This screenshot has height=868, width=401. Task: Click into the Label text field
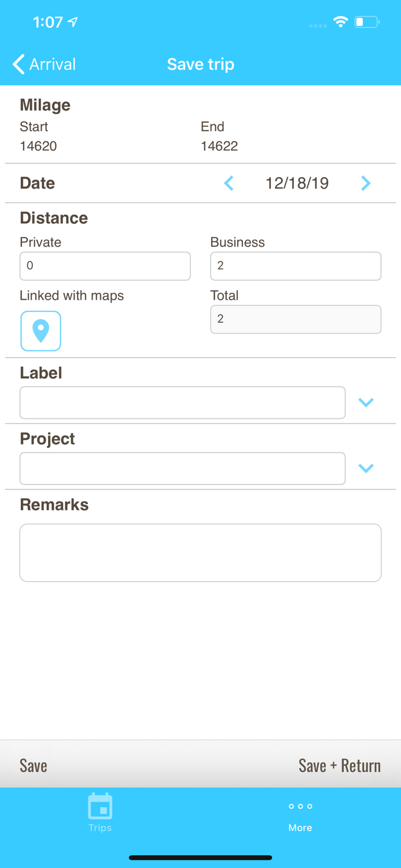(x=182, y=403)
